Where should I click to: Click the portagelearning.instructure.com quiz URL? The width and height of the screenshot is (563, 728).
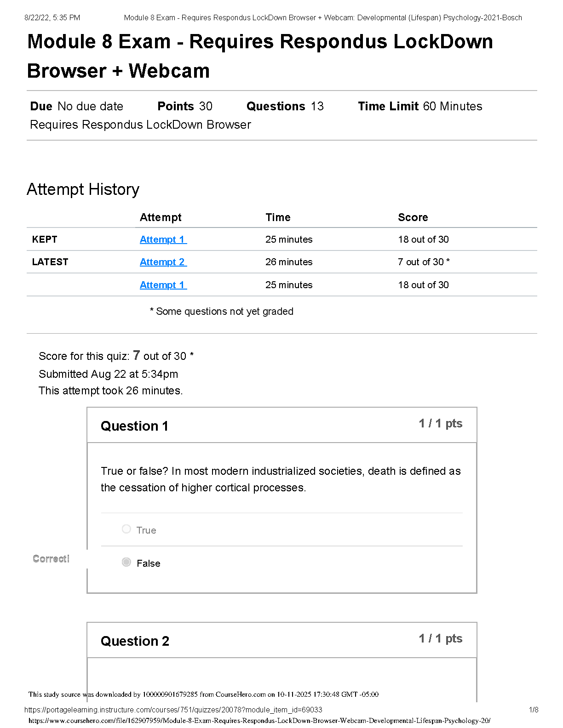coord(173,710)
